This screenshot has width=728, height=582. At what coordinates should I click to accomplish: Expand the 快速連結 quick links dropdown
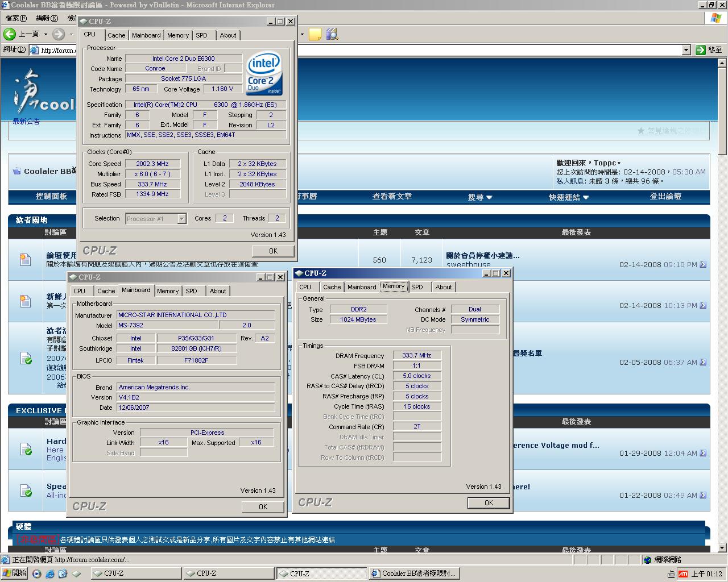click(586, 197)
